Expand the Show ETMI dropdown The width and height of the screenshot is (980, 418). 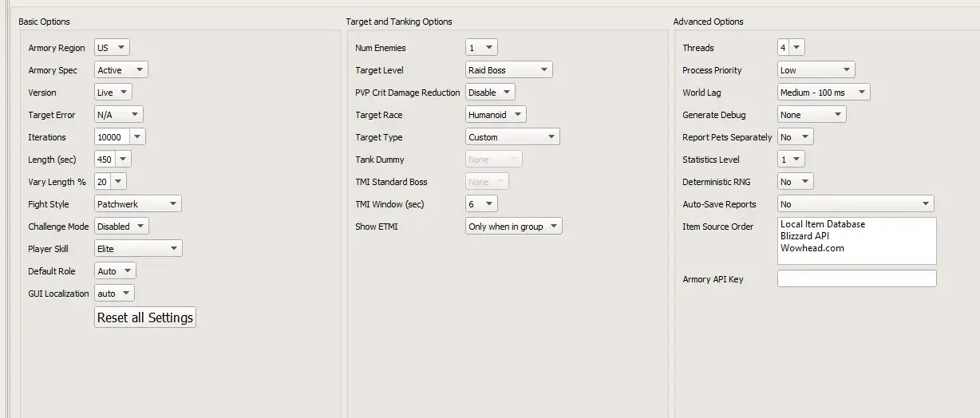(x=514, y=227)
